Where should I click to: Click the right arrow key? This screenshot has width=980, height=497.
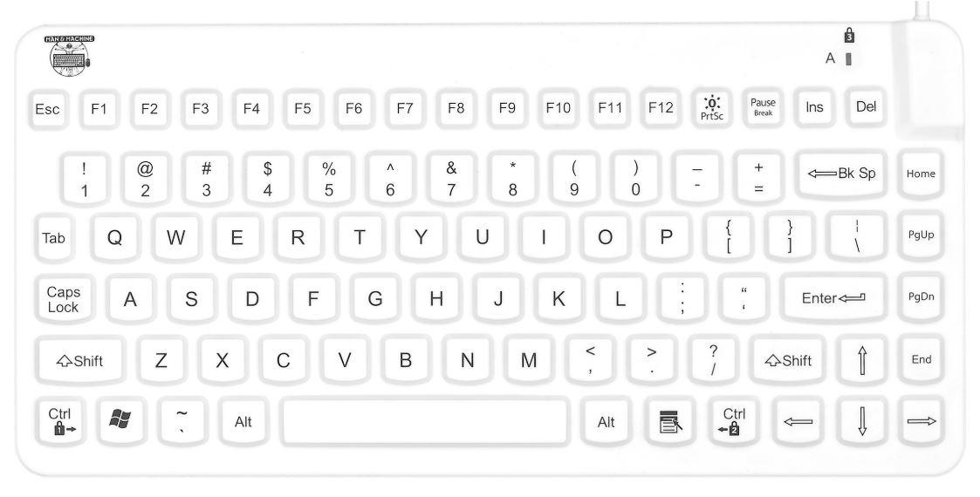[922, 421]
